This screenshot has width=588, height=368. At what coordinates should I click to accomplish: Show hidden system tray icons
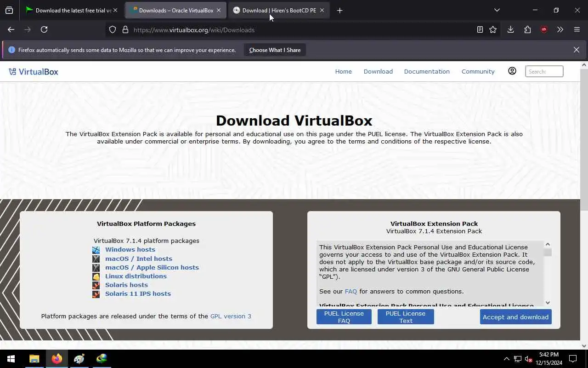pyautogui.click(x=507, y=359)
